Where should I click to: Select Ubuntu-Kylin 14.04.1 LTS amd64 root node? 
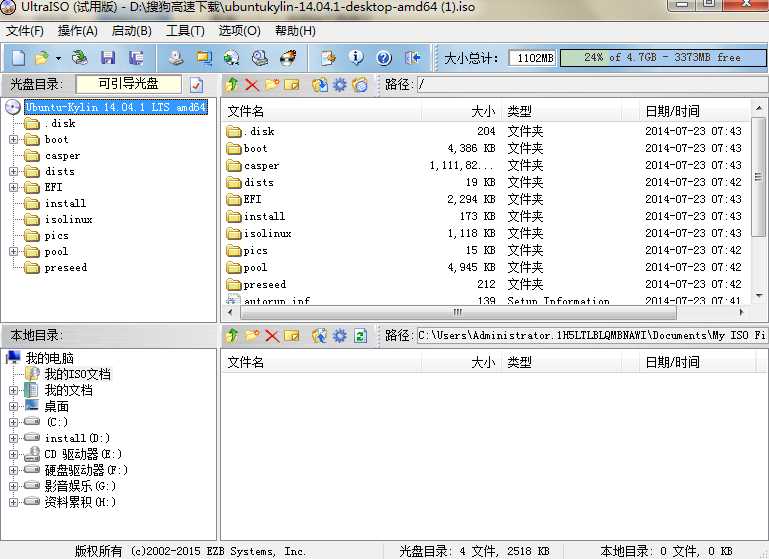click(x=116, y=107)
